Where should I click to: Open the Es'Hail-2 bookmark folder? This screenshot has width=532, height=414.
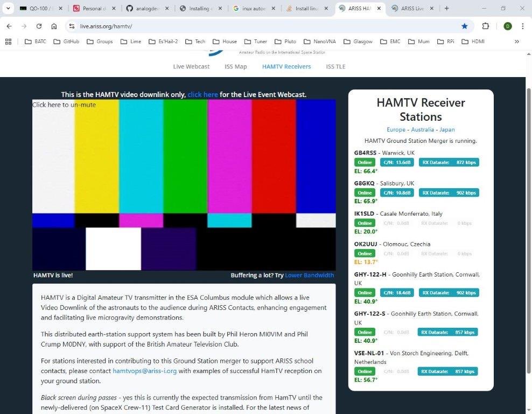tap(164, 42)
